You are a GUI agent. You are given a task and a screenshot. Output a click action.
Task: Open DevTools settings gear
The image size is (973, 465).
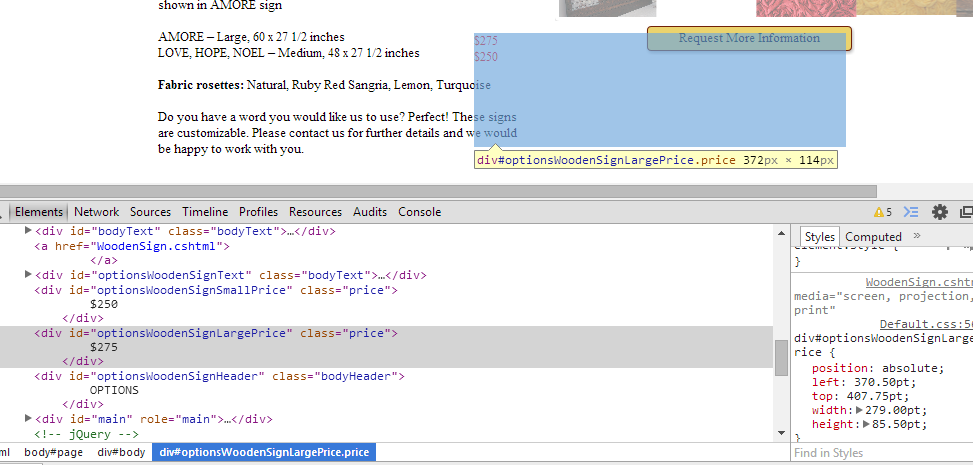pos(940,212)
